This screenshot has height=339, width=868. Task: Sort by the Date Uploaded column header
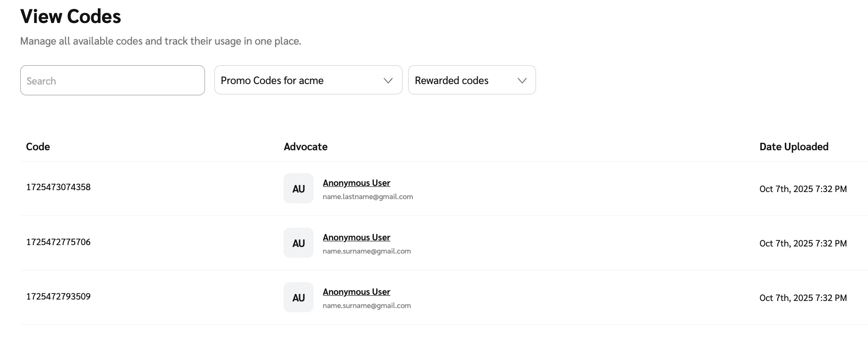tap(794, 147)
